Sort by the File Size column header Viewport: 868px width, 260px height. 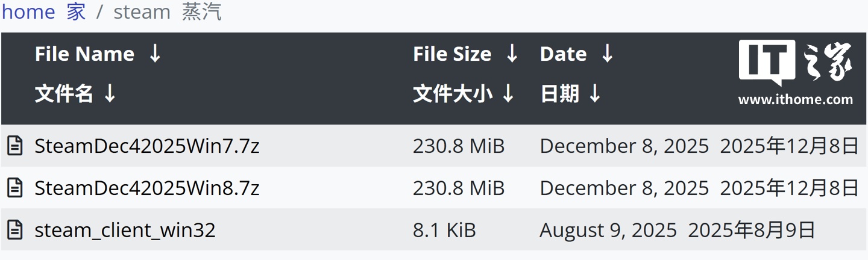pyautogui.click(x=452, y=54)
